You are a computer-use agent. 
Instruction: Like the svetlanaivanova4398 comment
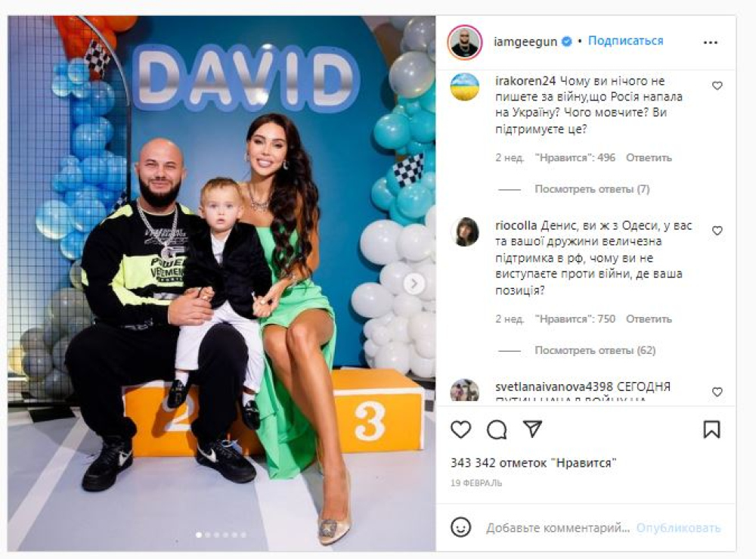[x=717, y=392]
